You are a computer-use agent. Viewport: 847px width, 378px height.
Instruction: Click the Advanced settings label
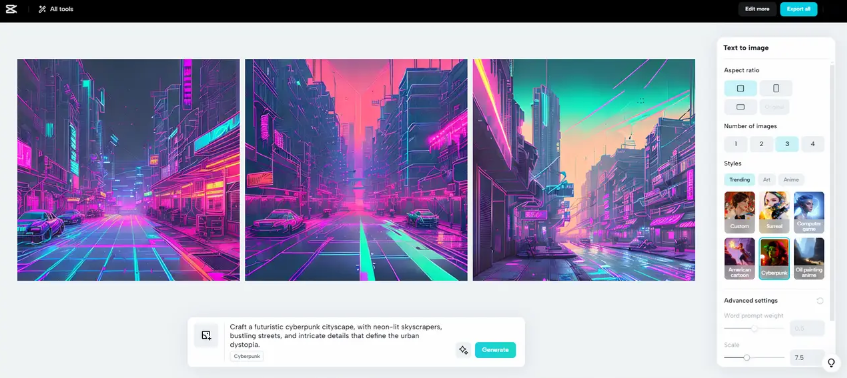[750, 301]
